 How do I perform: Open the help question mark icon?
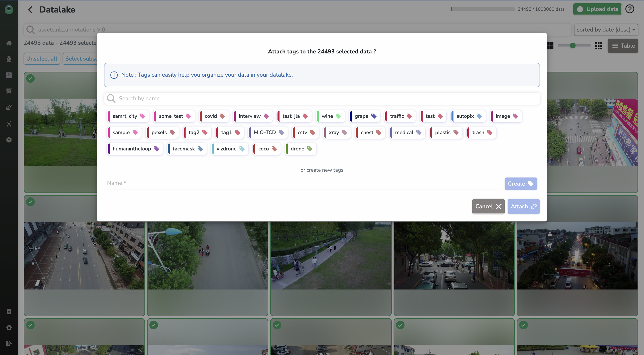(629, 9)
